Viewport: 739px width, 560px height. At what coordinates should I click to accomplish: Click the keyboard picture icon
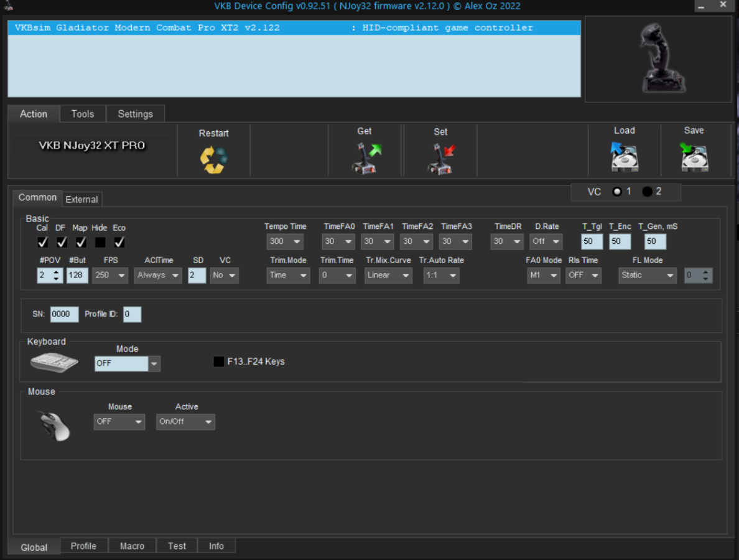click(x=54, y=363)
